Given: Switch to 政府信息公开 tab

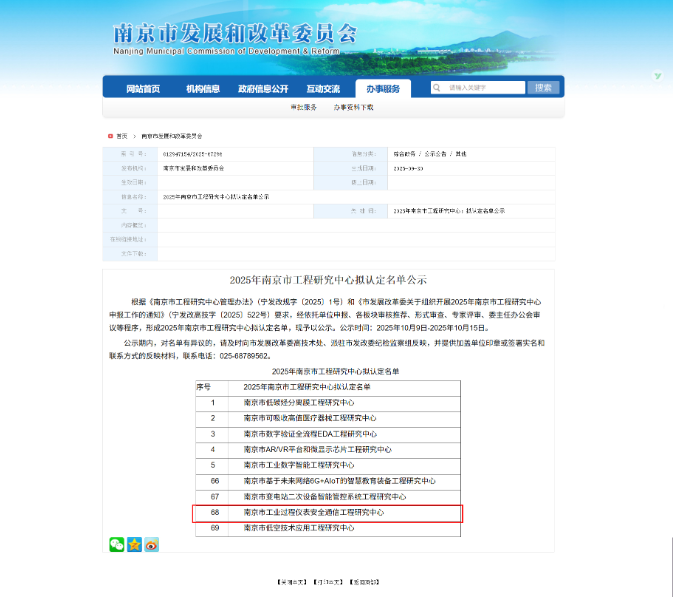Looking at the screenshot, I should tap(262, 89).
